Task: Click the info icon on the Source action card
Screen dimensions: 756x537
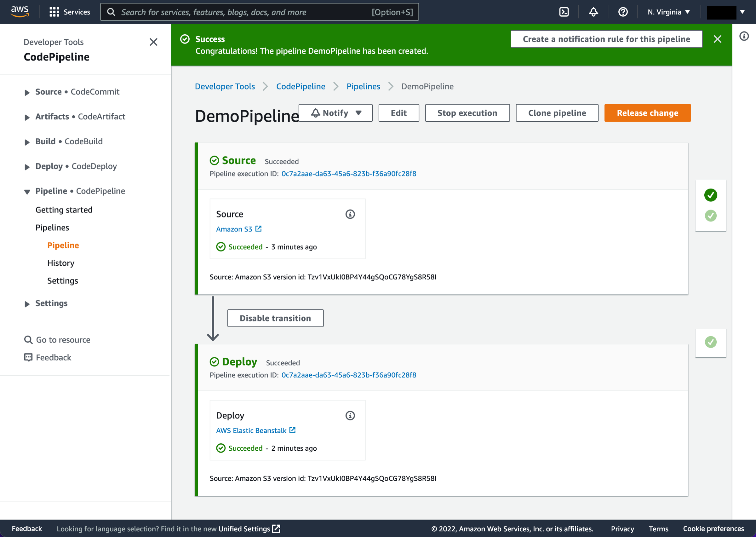Action: 350,214
